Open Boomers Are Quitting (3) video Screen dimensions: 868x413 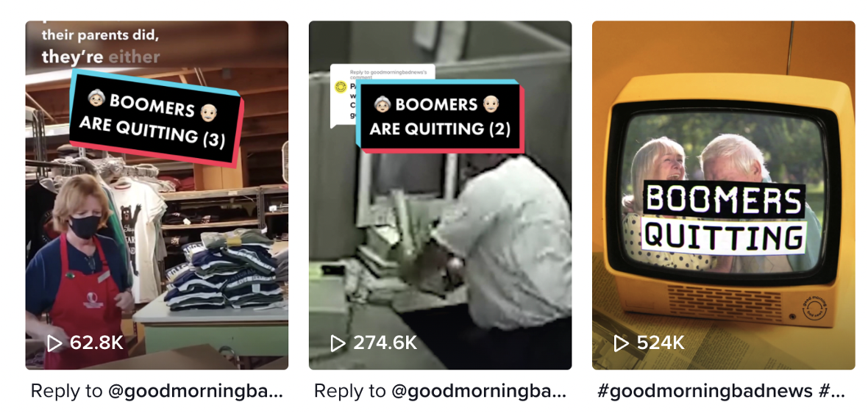157,195
